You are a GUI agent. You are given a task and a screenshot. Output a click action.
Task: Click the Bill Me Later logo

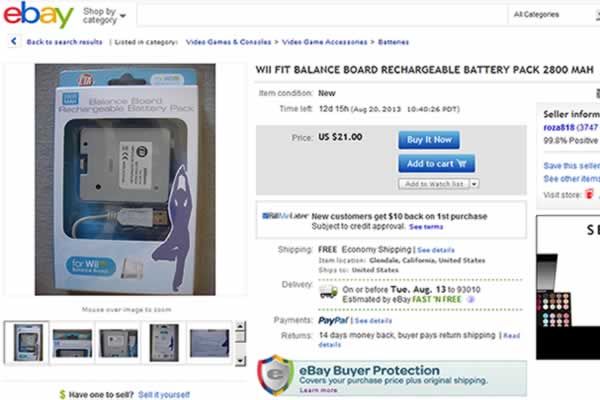click(x=285, y=216)
